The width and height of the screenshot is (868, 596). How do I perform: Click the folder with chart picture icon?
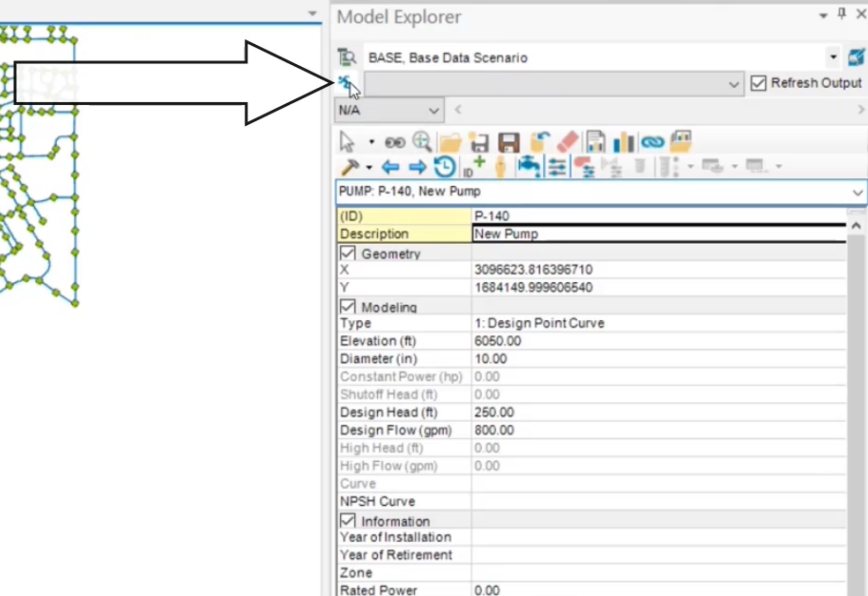681,142
